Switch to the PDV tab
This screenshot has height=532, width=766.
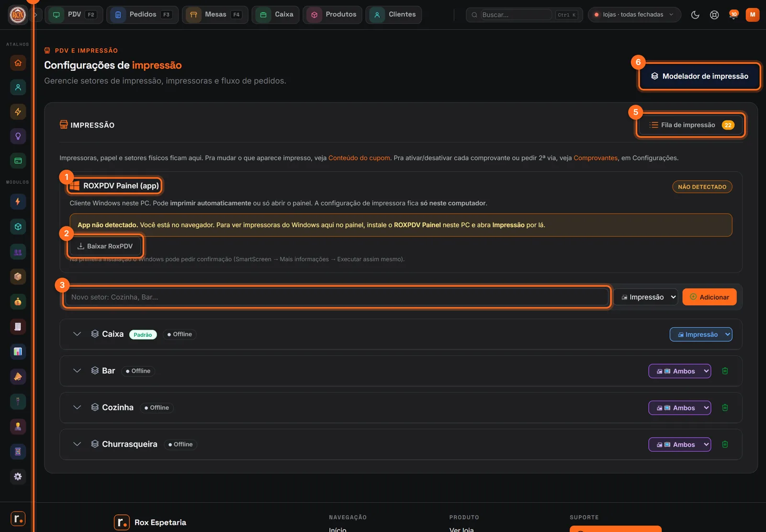[74, 15]
